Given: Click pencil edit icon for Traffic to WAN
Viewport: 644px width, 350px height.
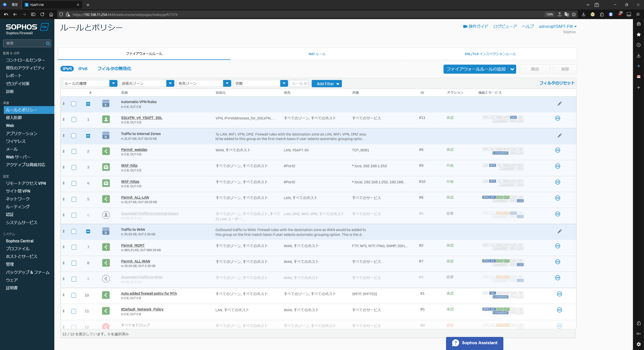Looking at the screenshot, I should tap(559, 232).
